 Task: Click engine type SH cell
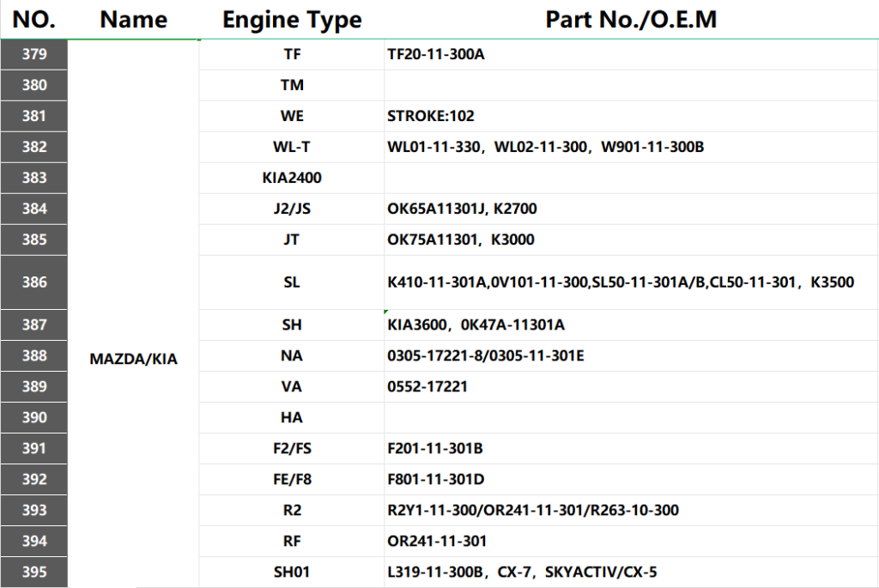[x=292, y=324]
